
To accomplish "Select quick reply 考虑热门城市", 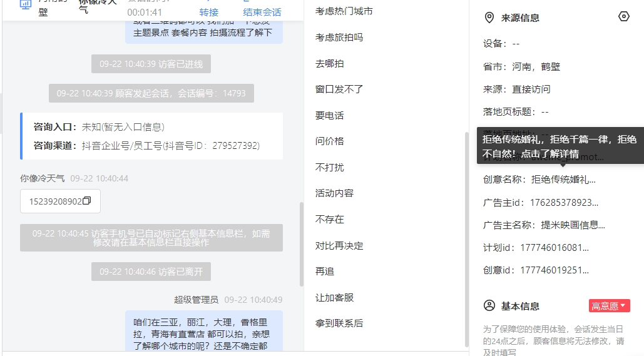I will click(x=344, y=11).
